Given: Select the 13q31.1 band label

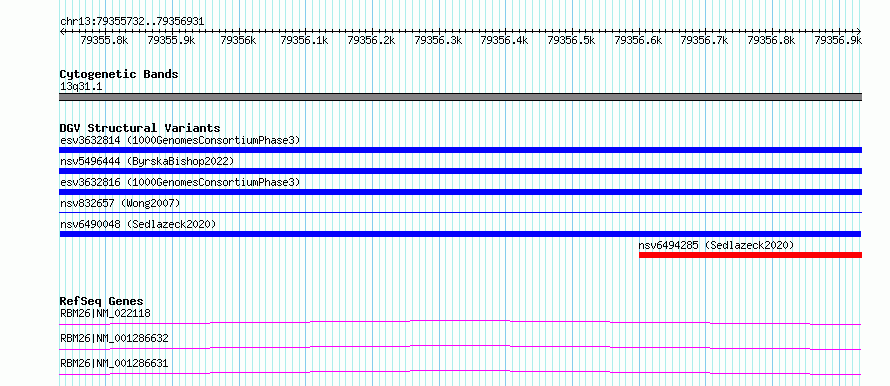Looking at the screenshot, I should point(81,87).
